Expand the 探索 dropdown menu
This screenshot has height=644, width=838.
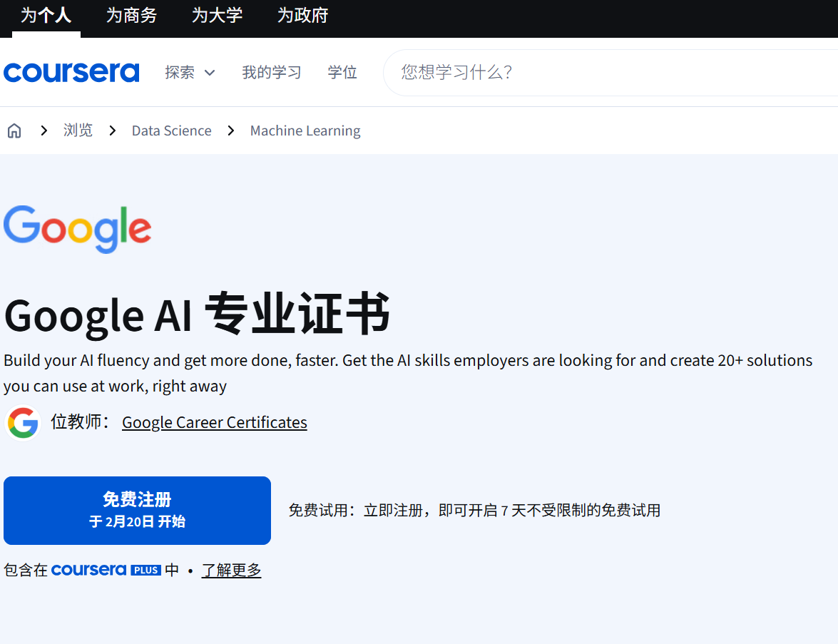[190, 72]
